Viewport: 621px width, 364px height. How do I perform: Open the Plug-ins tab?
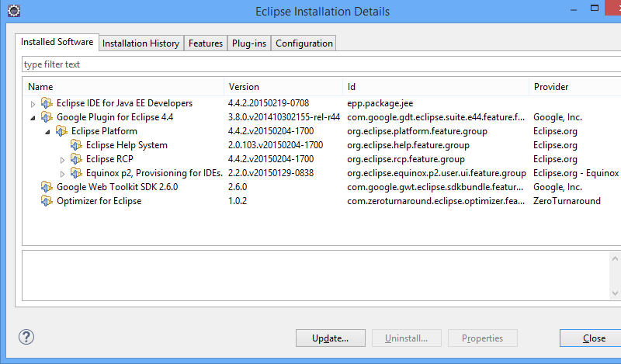click(x=248, y=43)
